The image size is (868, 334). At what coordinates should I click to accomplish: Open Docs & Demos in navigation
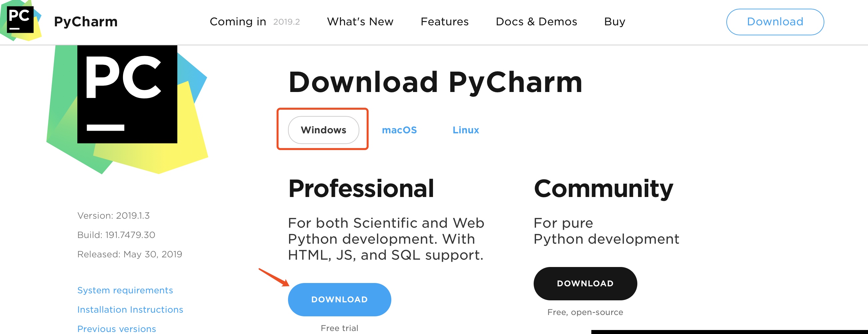pos(536,22)
